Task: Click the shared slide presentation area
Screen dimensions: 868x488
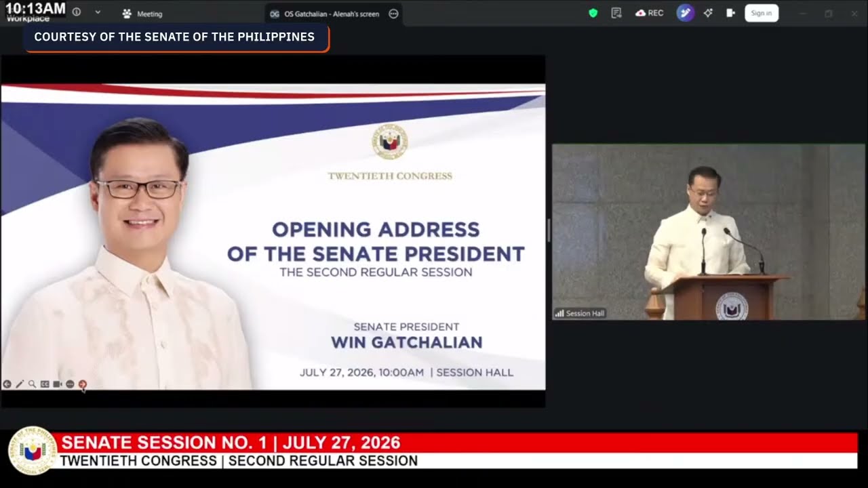Action: (x=273, y=237)
